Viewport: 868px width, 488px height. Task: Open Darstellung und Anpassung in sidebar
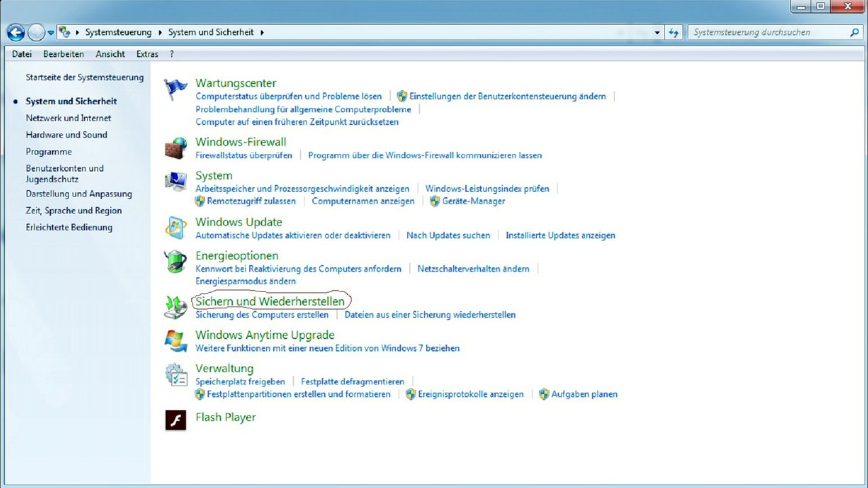(x=79, y=194)
